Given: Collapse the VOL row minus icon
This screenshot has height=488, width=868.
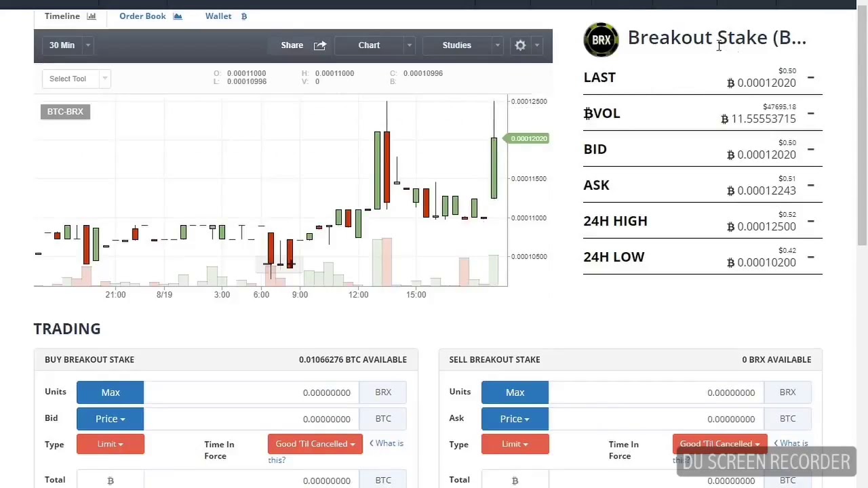Looking at the screenshot, I should 810,114.
